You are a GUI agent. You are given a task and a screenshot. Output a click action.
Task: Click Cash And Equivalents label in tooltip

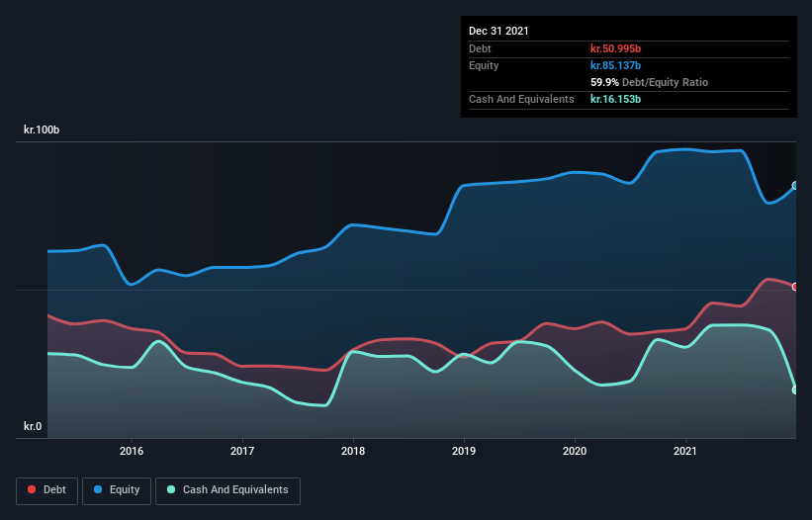tap(521, 99)
